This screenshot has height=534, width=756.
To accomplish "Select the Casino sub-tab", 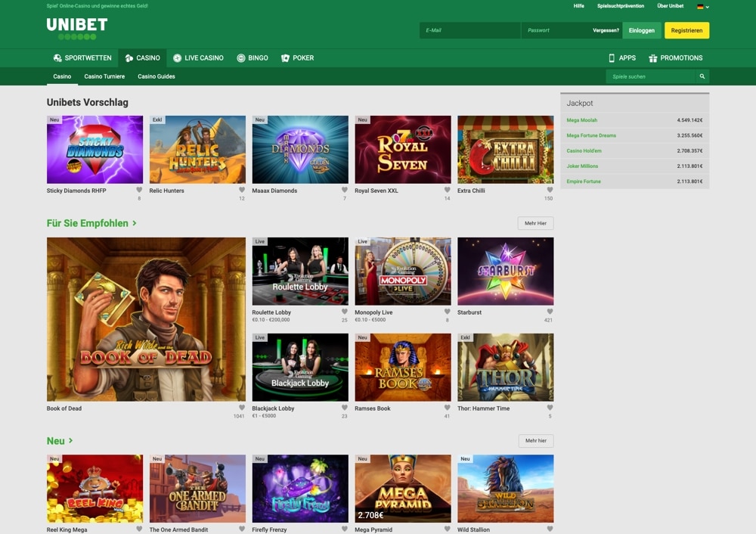I will coord(62,76).
